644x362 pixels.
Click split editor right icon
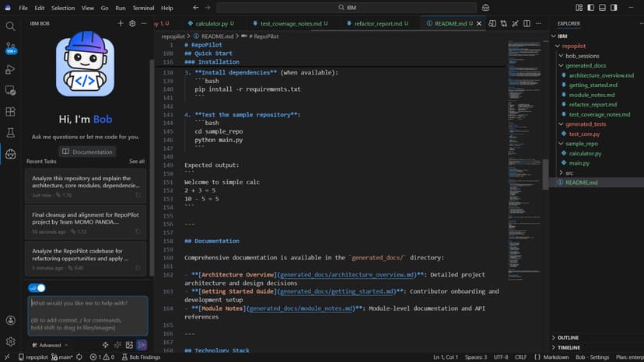[x=527, y=23]
